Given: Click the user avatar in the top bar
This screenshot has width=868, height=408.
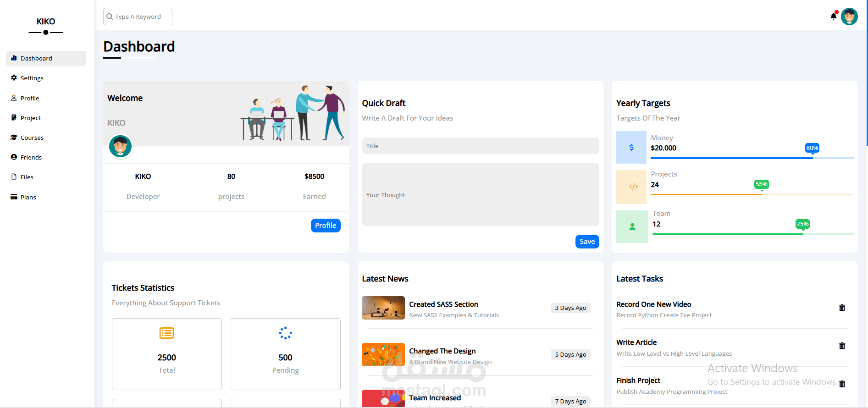Looking at the screenshot, I should pos(849,17).
